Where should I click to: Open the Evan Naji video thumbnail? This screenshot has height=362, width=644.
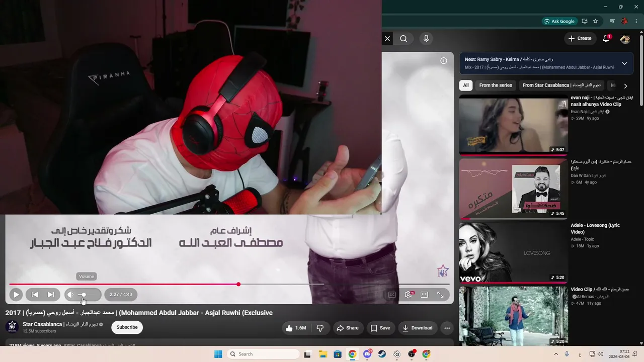click(x=514, y=125)
